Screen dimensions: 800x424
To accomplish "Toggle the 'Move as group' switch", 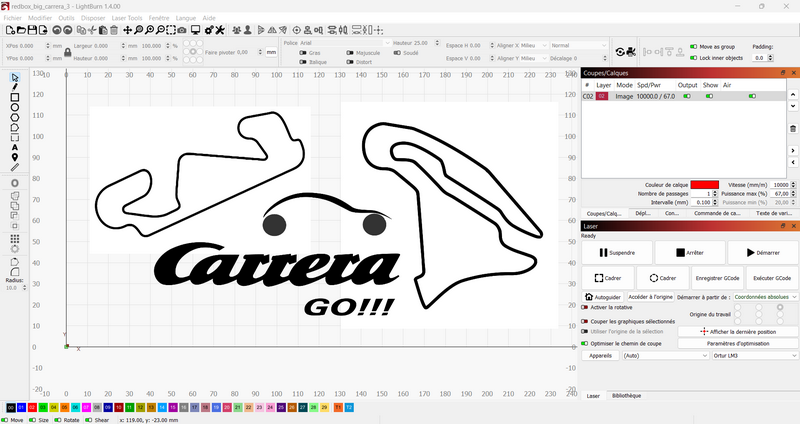I will click(x=693, y=46).
